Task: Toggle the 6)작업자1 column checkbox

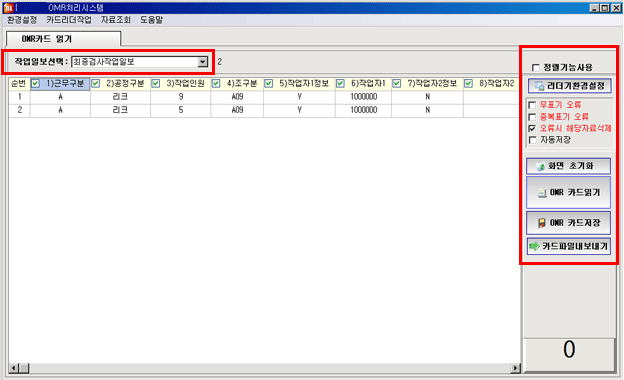Action: pos(340,83)
